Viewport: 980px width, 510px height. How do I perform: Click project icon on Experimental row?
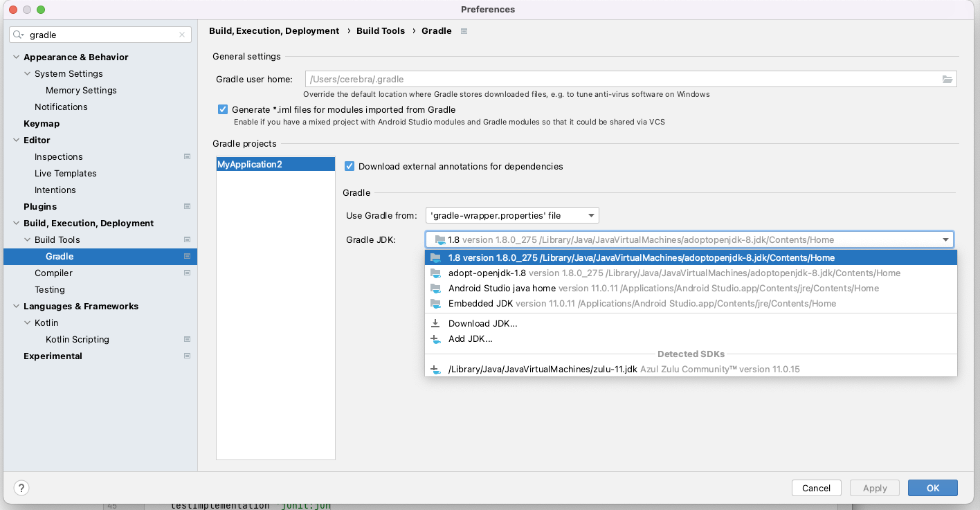pyautogui.click(x=187, y=356)
